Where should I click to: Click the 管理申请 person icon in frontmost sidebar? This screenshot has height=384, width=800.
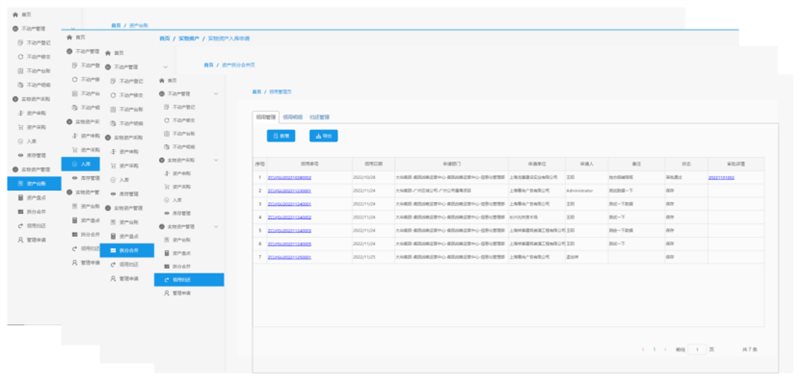coord(166,294)
